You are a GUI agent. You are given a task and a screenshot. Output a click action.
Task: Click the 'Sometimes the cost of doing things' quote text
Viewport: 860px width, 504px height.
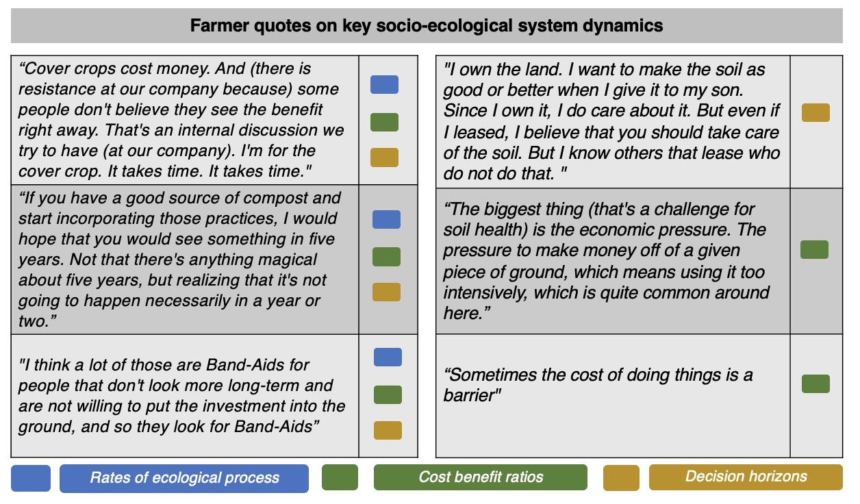click(598, 385)
